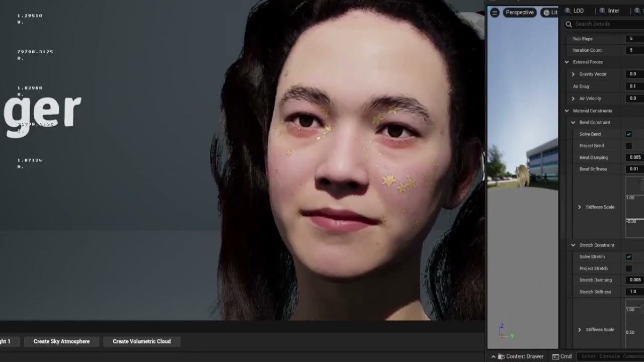Image resolution: width=644 pixels, height=362 pixels.
Task: Uncheck the Solve Stretch checkbox
Action: 629,257
